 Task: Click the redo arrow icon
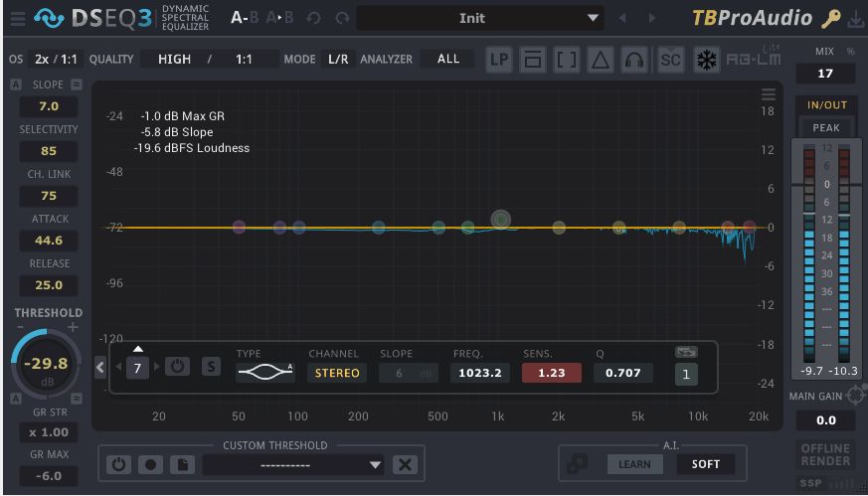point(342,18)
